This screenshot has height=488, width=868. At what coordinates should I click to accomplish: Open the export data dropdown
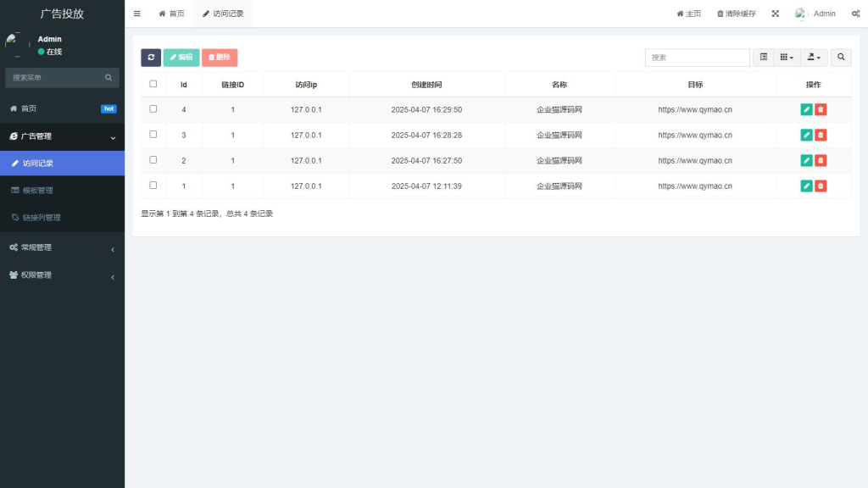(x=814, y=58)
